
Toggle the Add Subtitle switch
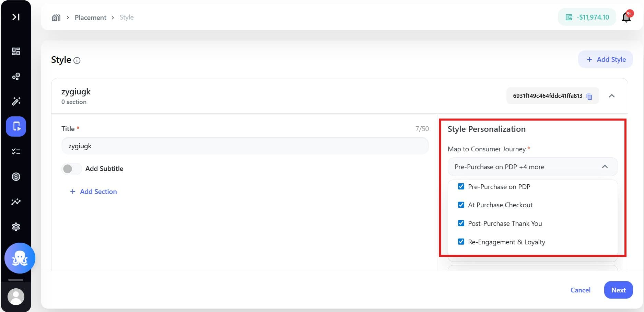coord(71,169)
